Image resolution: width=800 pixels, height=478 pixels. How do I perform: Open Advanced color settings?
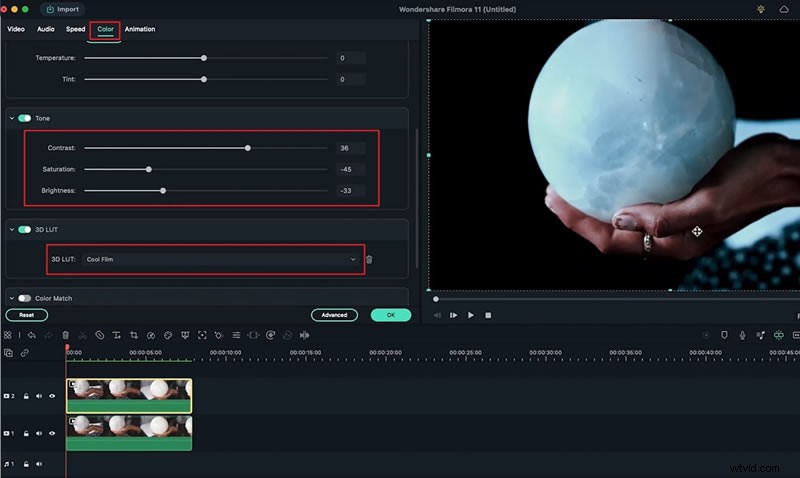point(334,315)
